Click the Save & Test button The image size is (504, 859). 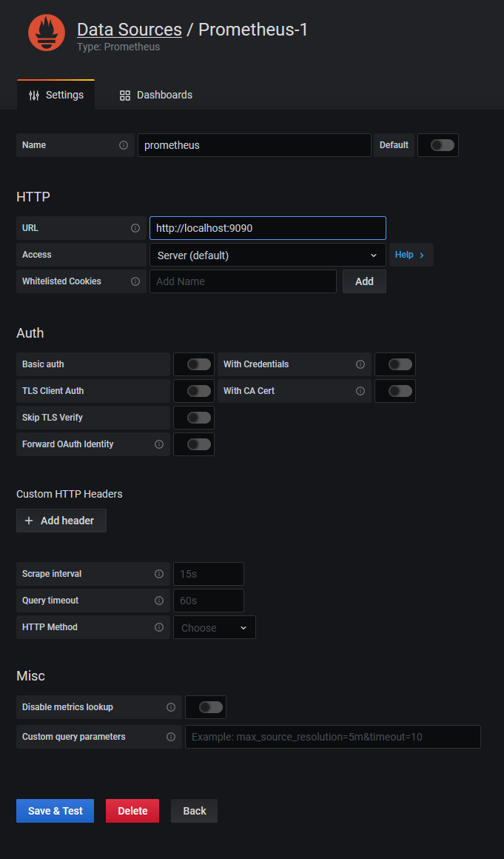55,811
